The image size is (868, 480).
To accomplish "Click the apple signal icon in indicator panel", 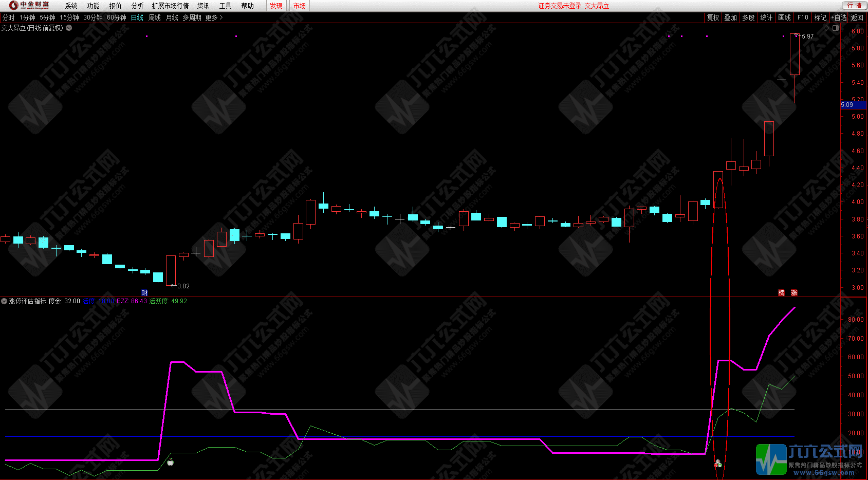I will [x=171, y=463].
